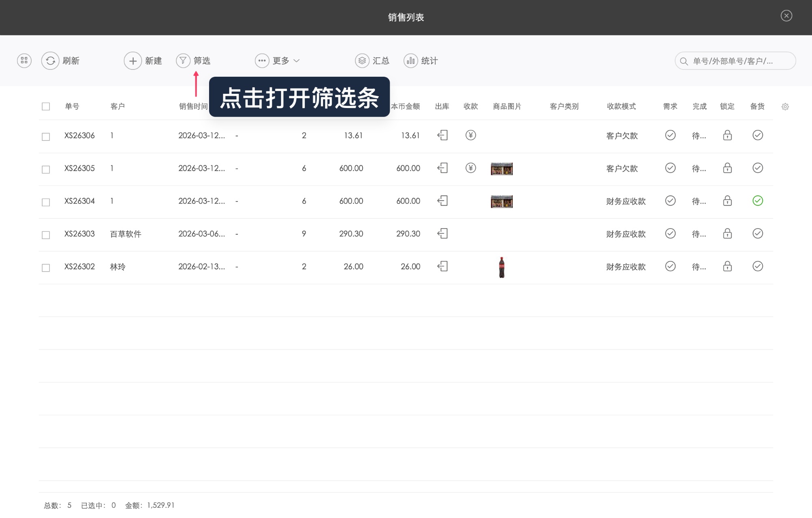Screen dimensions: 812x518
Task: Click the order search input field
Action: click(x=735, y=60)
